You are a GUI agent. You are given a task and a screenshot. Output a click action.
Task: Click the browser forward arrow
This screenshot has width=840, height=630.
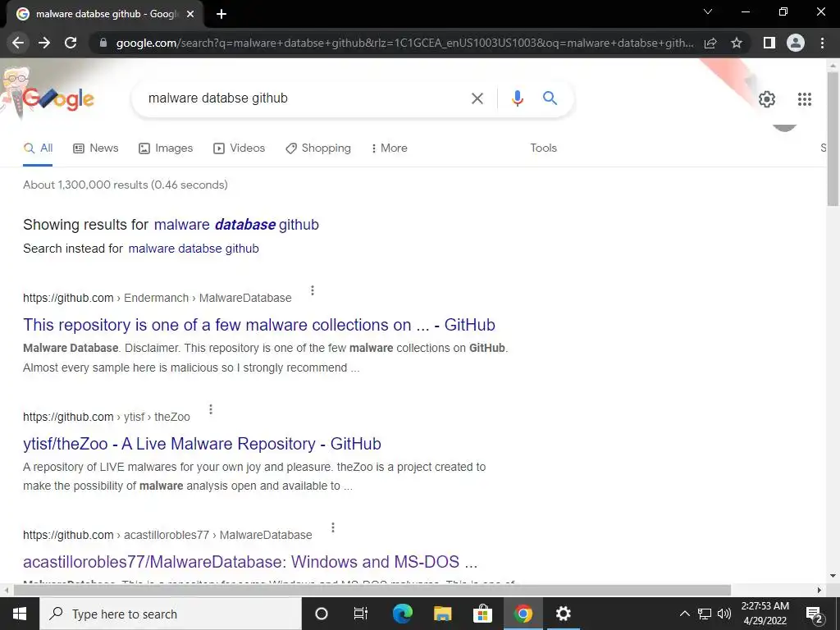click(x=44, y=43)
